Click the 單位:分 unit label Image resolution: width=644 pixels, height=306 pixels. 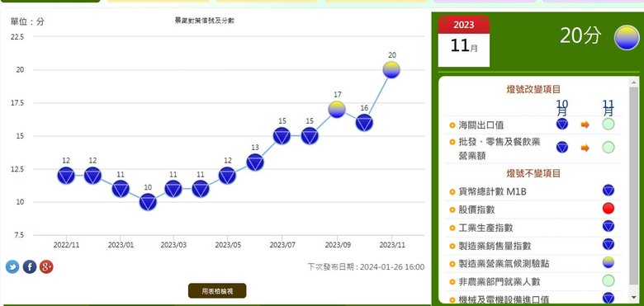click(x=27, y=21)
